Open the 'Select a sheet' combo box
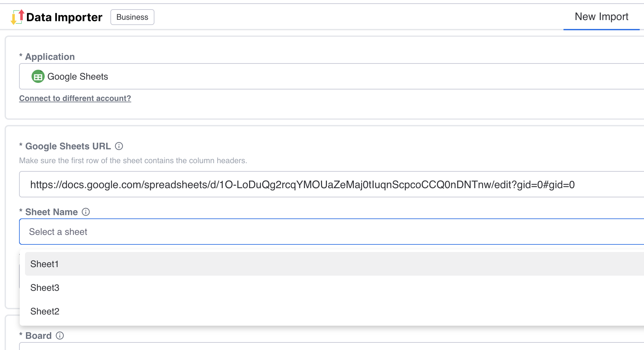This screenshot has height=350, width=644. point(329,232)
